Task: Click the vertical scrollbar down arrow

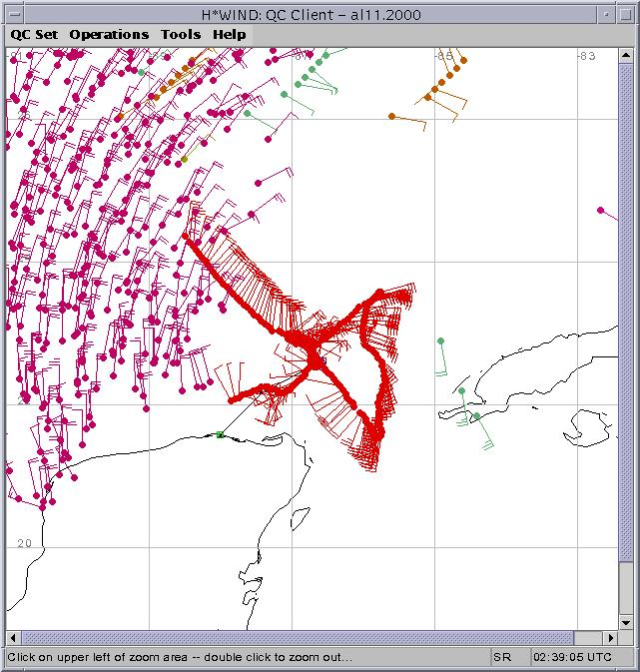Action: [626, 622]
